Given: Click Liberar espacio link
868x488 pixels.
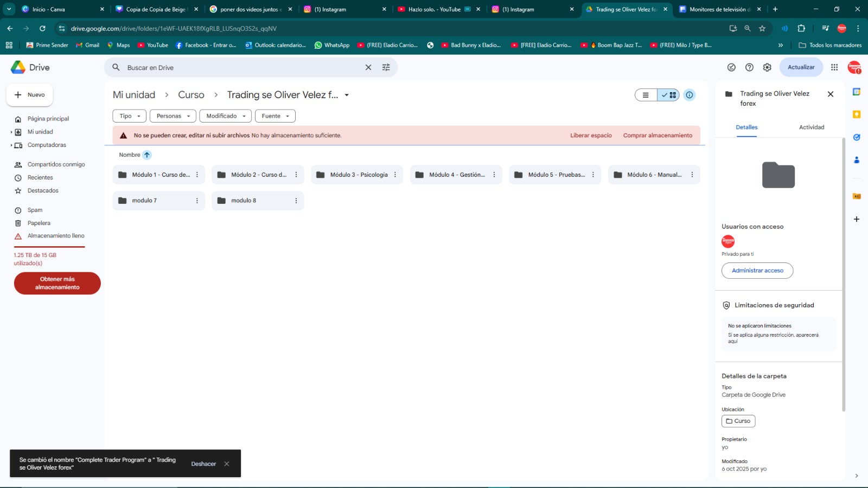Looking at the screenshot, I should 591,136.
